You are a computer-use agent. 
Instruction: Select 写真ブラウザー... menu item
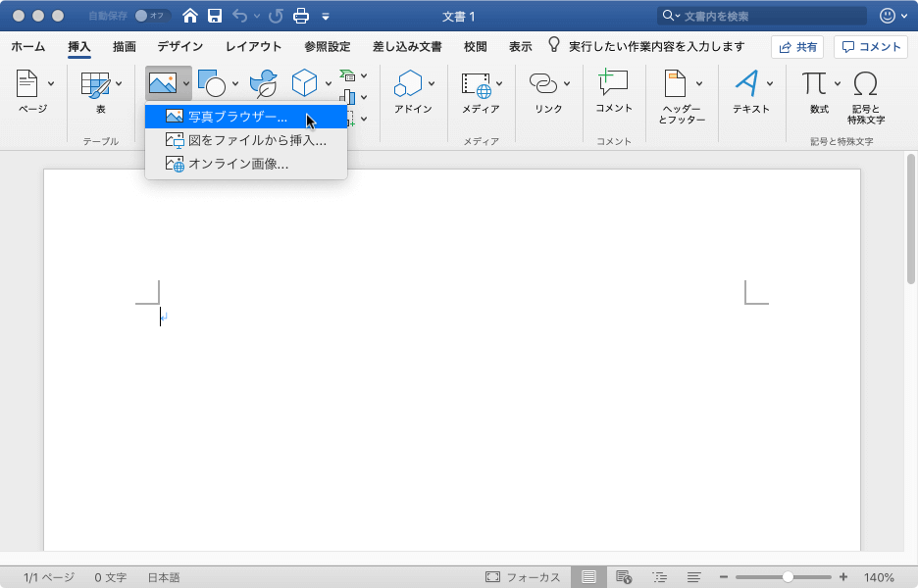(x=246, y=117)
